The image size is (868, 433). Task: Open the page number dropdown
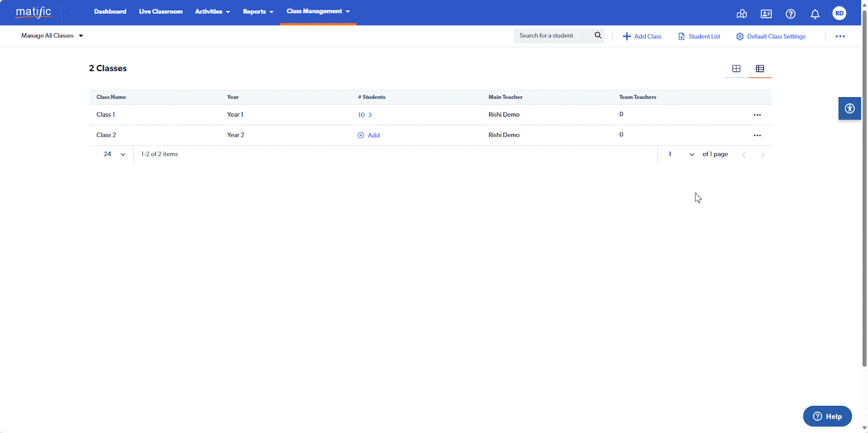click(680, 154)
